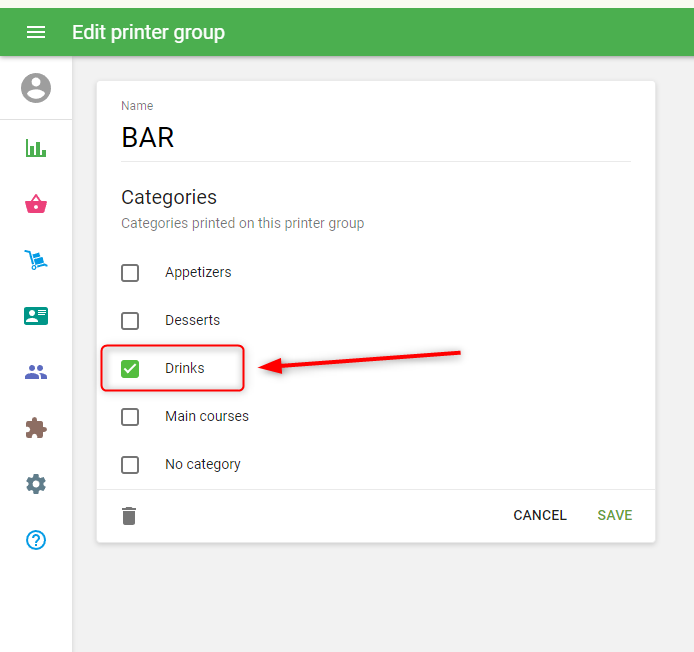Click SAVE to store printer group
694x652 pixels.
614,515
